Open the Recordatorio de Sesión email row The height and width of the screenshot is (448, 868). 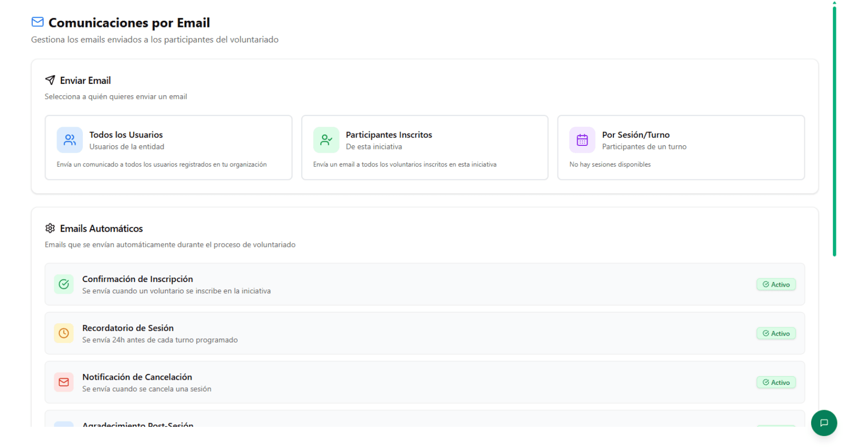pyautogui.click(x=425, y=333)
